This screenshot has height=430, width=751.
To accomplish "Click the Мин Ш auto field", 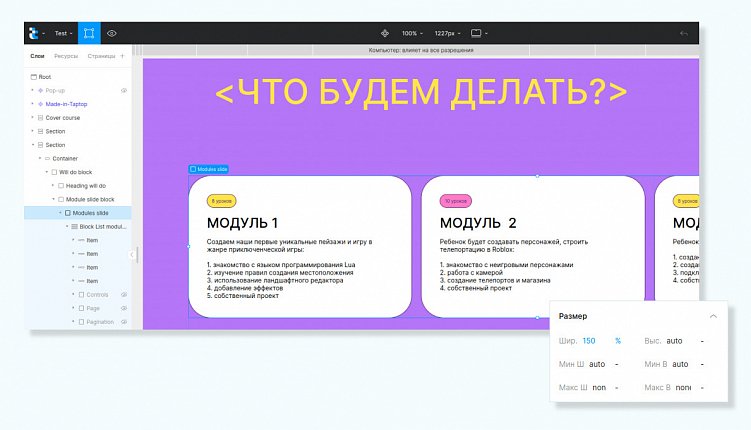I will 597,364.
